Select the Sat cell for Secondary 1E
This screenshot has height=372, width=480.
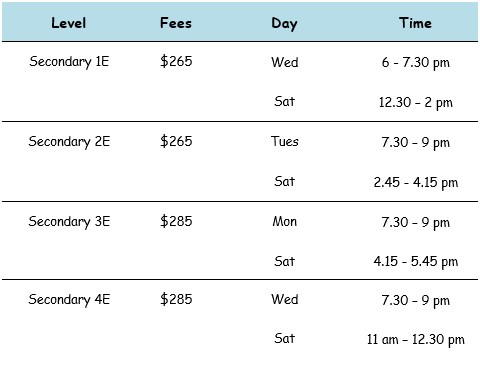click(x=285, y=101)
